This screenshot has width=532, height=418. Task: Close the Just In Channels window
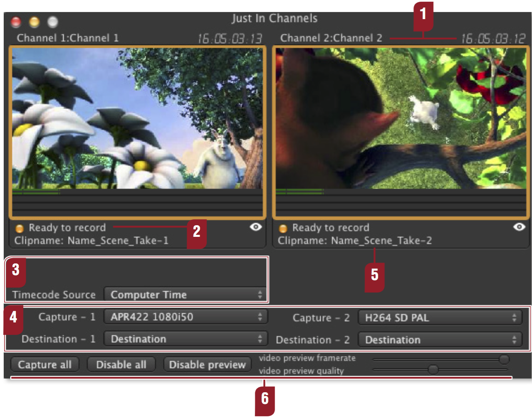(16, 22)
